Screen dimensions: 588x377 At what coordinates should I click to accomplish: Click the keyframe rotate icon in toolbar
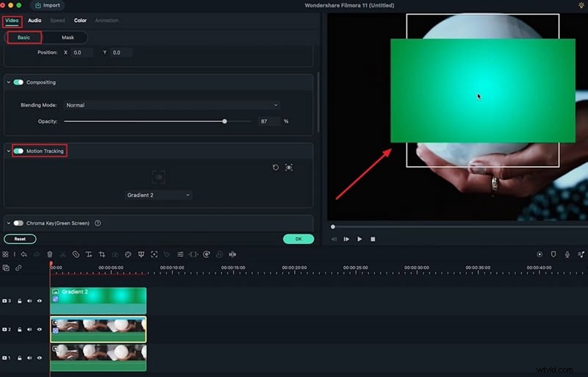[207, 254]
